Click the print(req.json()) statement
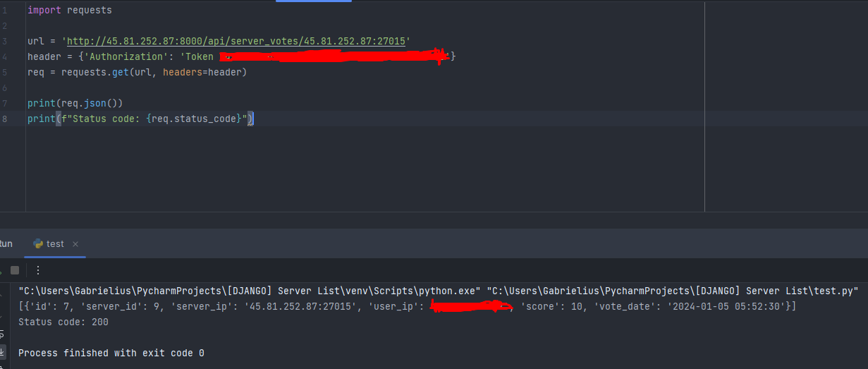The height and width of the screenshot is (369, 868). (75, 103)
